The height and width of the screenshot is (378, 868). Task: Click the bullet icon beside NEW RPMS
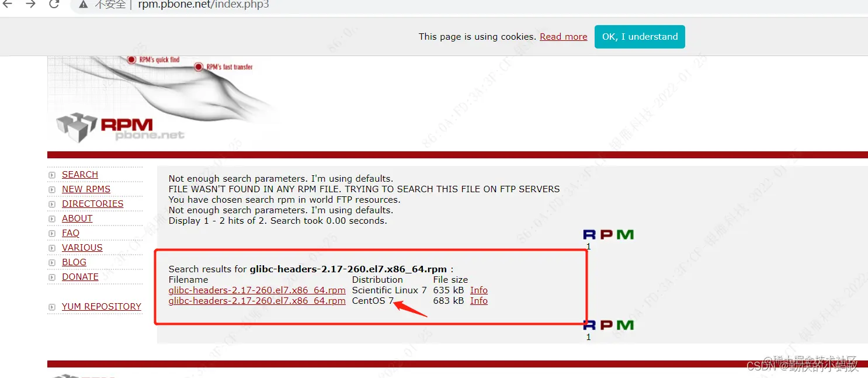click(x=51, y=190)
